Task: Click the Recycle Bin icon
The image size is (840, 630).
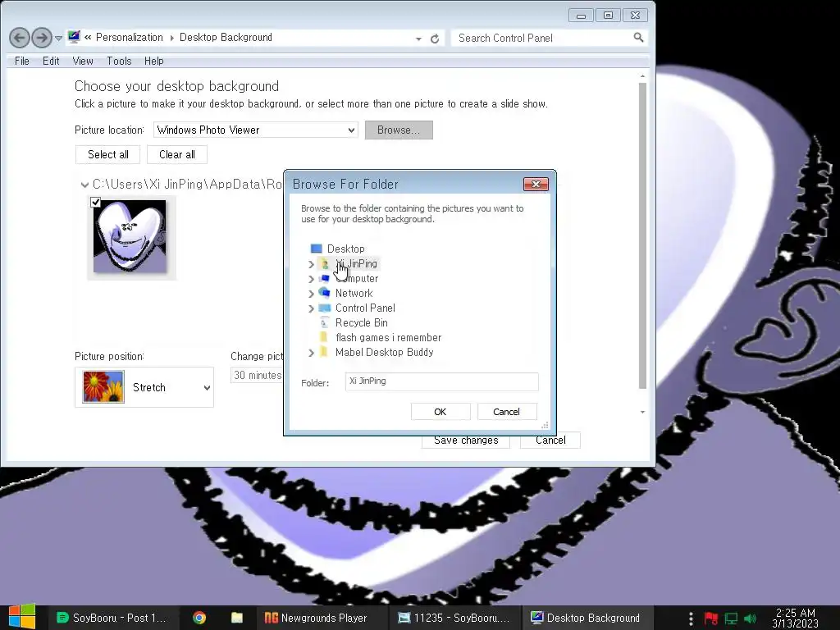Action: (x=324, y=322)
